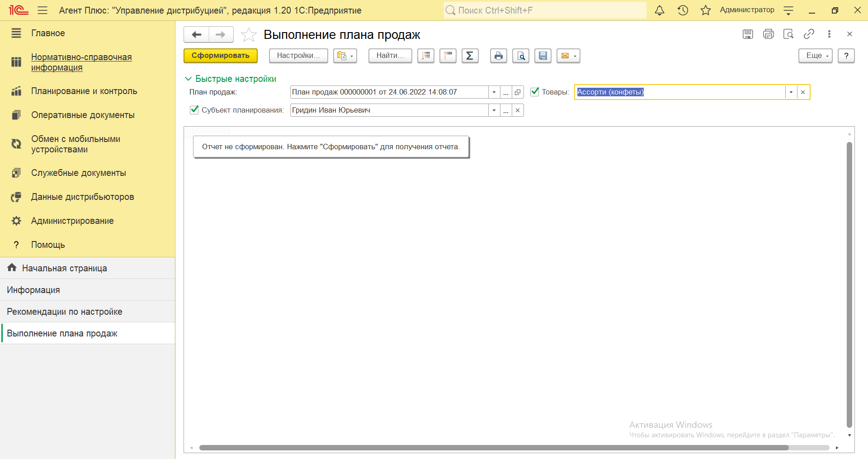The height and width of the screenshot is (459, 868).
Task: Open print preview toolbar button
Action: tap(521, 56)
